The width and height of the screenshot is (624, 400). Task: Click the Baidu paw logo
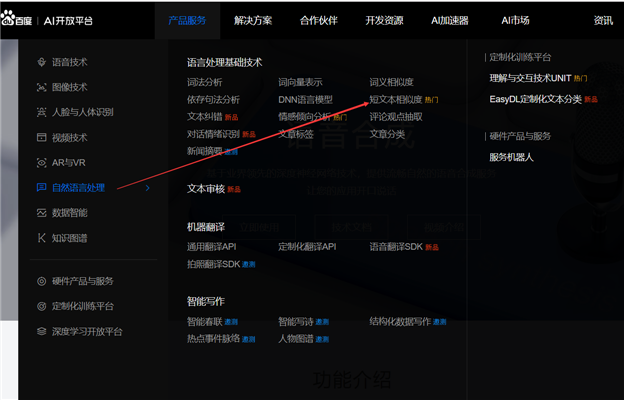point(8,18)
